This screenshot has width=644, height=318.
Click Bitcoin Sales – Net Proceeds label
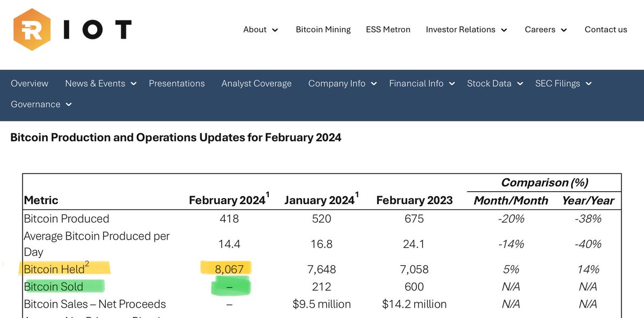click(x=95, y=304)
